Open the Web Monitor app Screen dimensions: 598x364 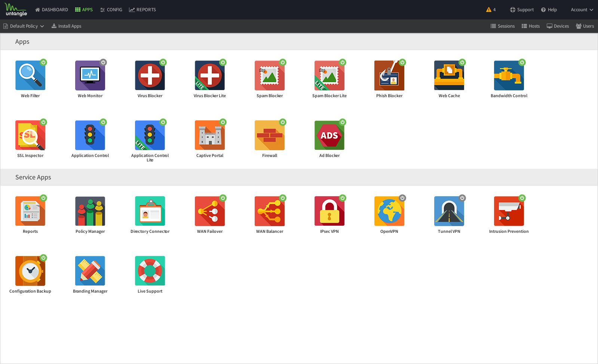pyautogui.click(x=90, y=75)
